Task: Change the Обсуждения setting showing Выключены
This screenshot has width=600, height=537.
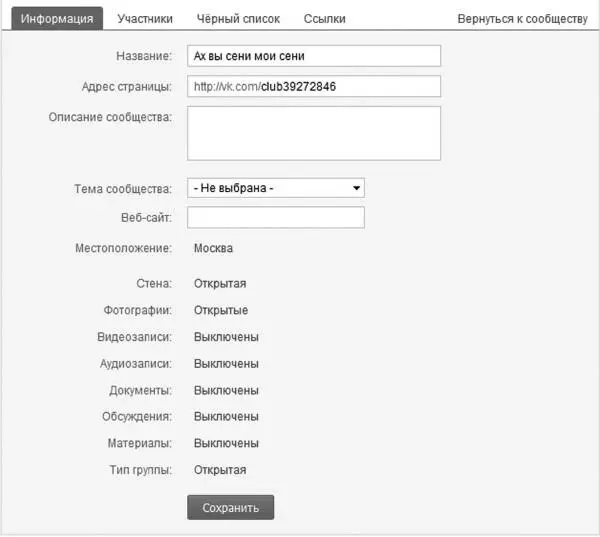Action: pyautogui.click(x=226, y=416)
